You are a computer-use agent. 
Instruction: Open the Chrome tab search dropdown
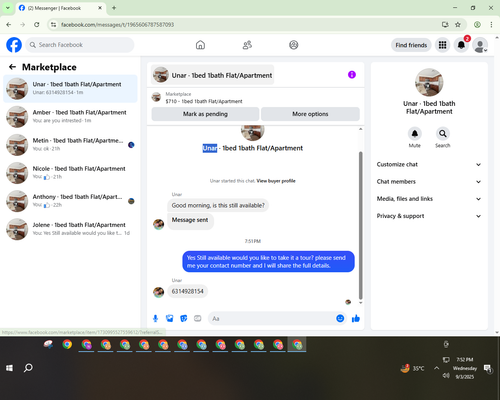click(x=7, y=8)
